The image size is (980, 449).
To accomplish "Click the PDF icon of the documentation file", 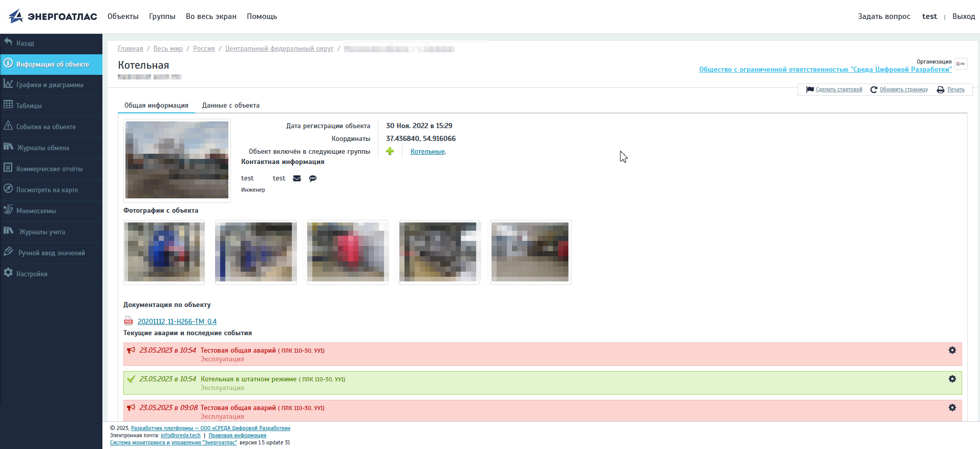I will (x=129, y=321).
